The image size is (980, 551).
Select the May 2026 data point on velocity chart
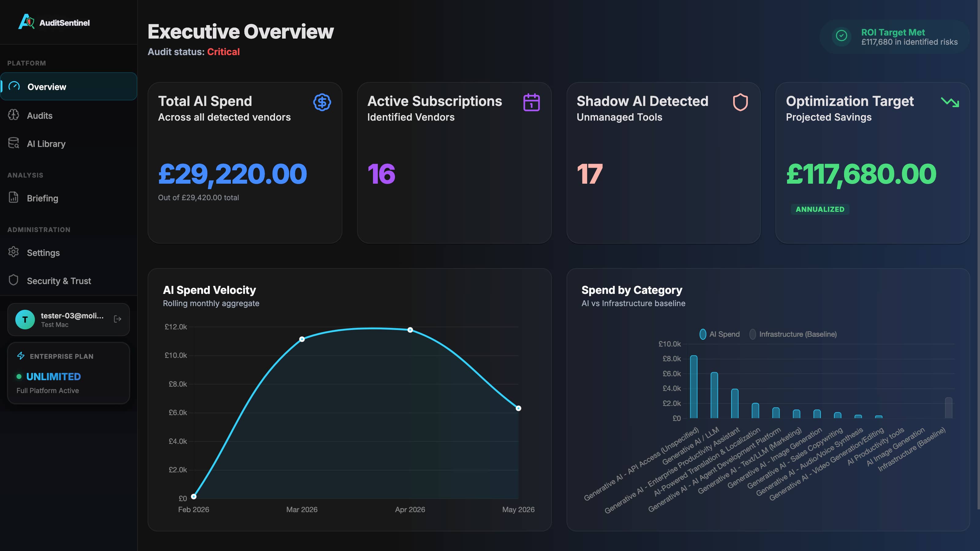click(x=518, y=408)
